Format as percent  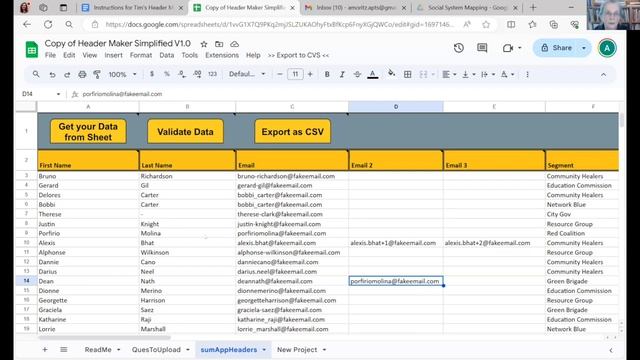pos(167,74)
